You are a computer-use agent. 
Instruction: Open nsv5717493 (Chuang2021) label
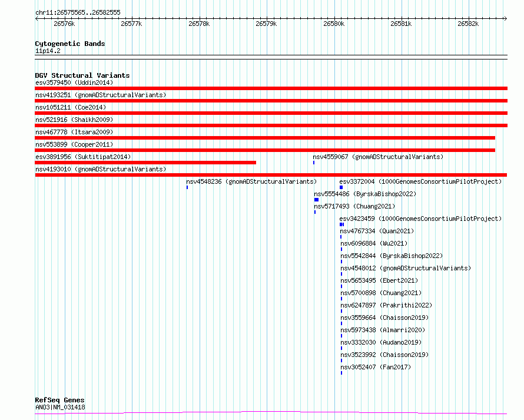(x=354, y=206)
